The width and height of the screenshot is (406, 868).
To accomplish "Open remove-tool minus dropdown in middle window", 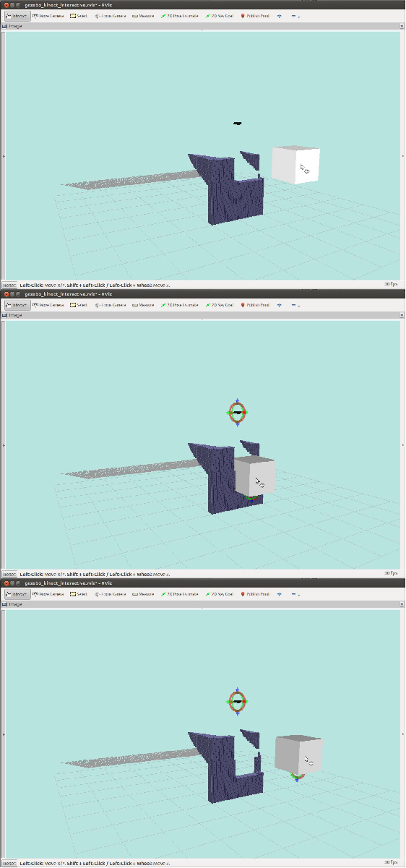I will [295, 304].
